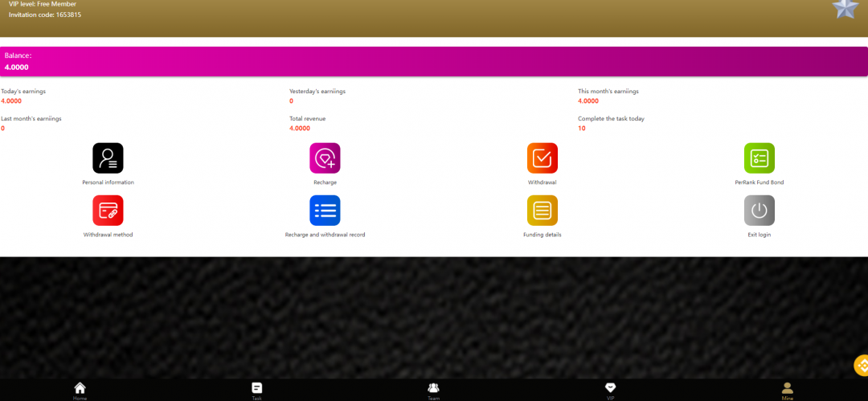Click the Total revenue value
Viewport: 868px width, 401px height.
tap(300, 129)
